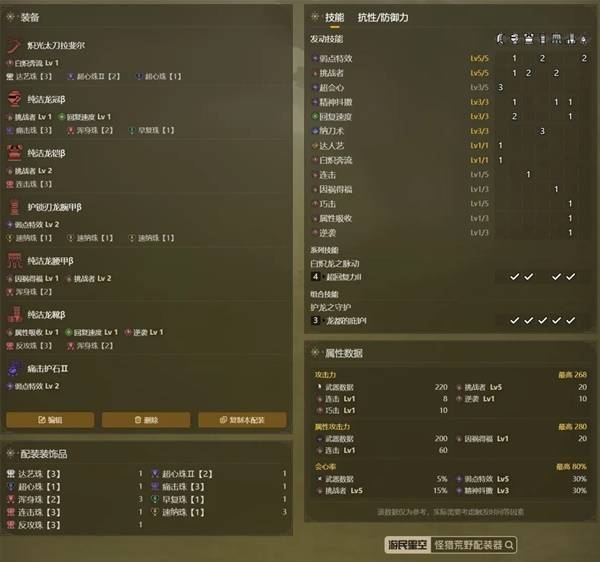Click the 超心珠【1】 slot under the weapon
600x562 pixels.
pos(159,77)
